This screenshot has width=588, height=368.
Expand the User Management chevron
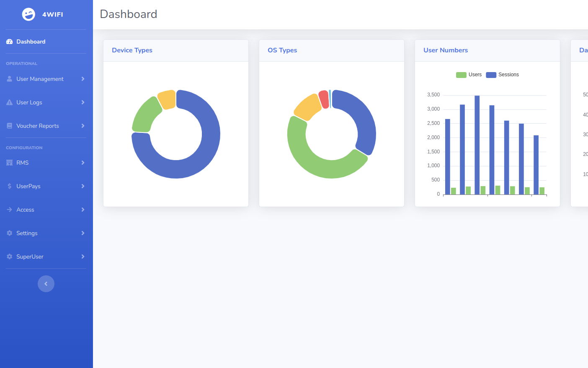point(83,79)
